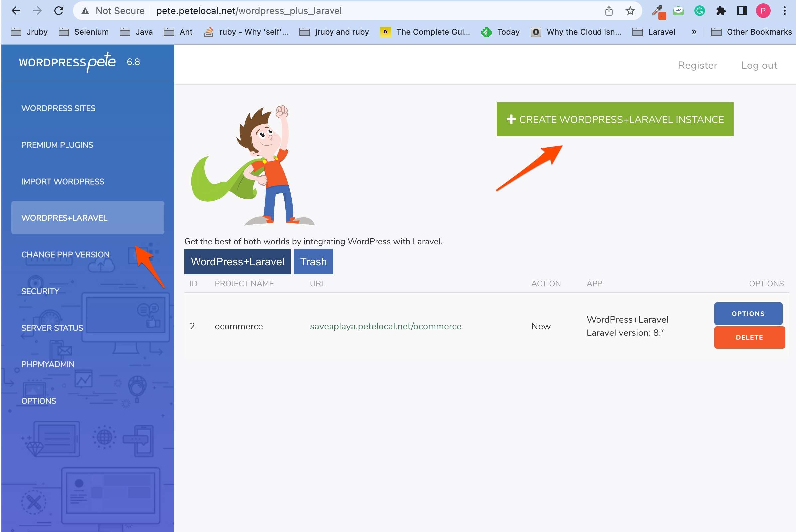Open the Chrome three-dot menu

[784, 11]
